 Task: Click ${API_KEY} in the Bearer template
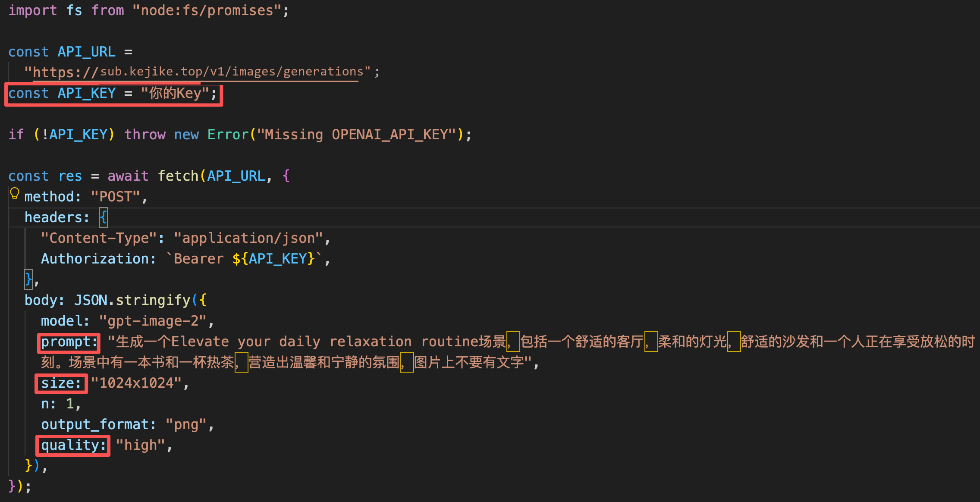point(273,259)
